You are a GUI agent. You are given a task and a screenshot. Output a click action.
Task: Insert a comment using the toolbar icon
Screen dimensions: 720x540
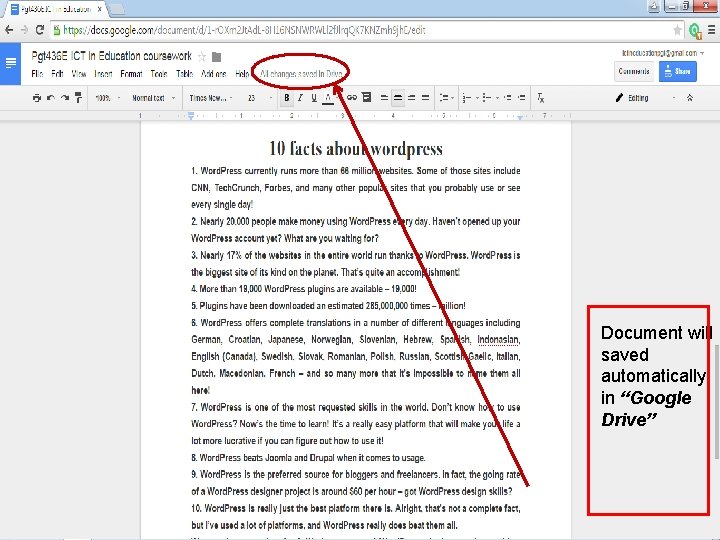click(x=366, y=97)
